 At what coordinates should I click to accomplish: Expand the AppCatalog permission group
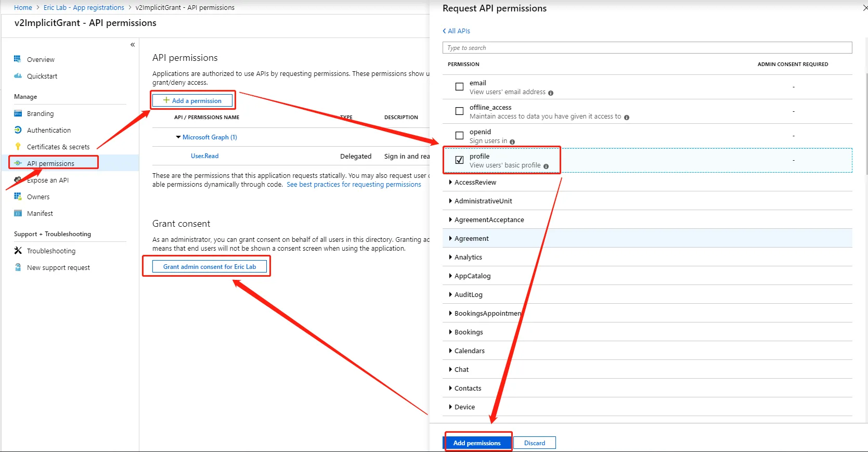tap(450, 276)
